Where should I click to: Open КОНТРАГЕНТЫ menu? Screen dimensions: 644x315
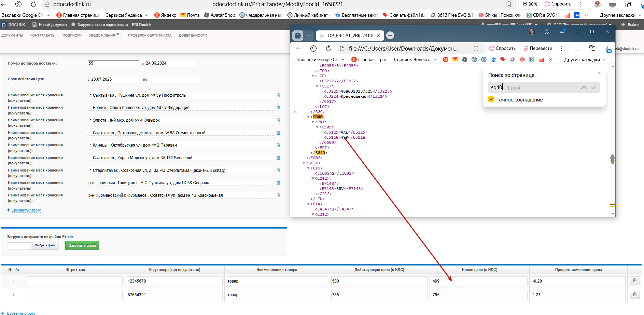[43, 35]
